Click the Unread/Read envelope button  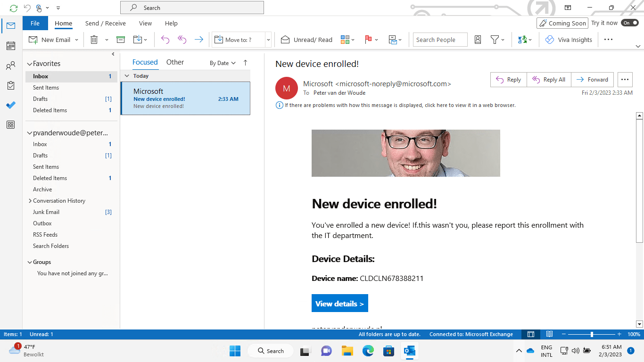click(306, 40)
